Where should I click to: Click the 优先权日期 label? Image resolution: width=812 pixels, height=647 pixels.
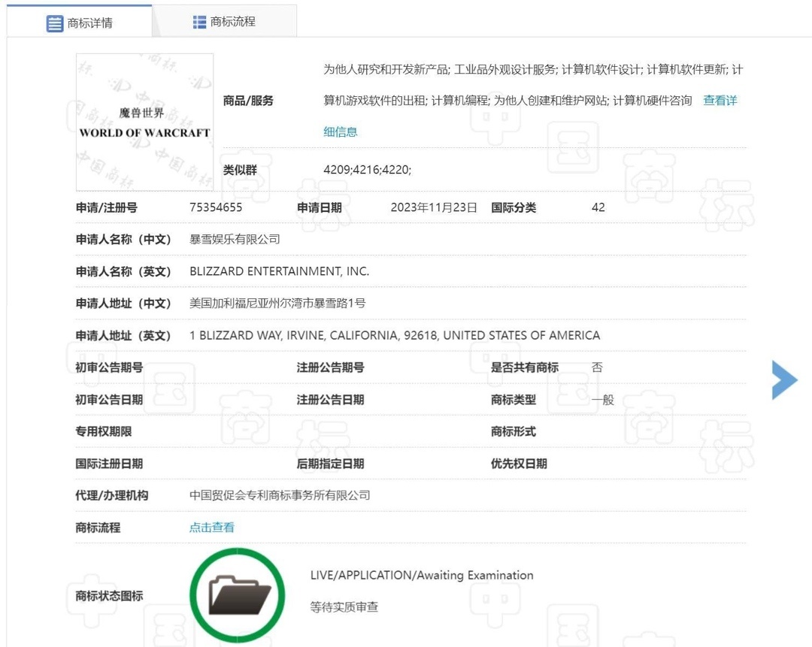(519, 463)
